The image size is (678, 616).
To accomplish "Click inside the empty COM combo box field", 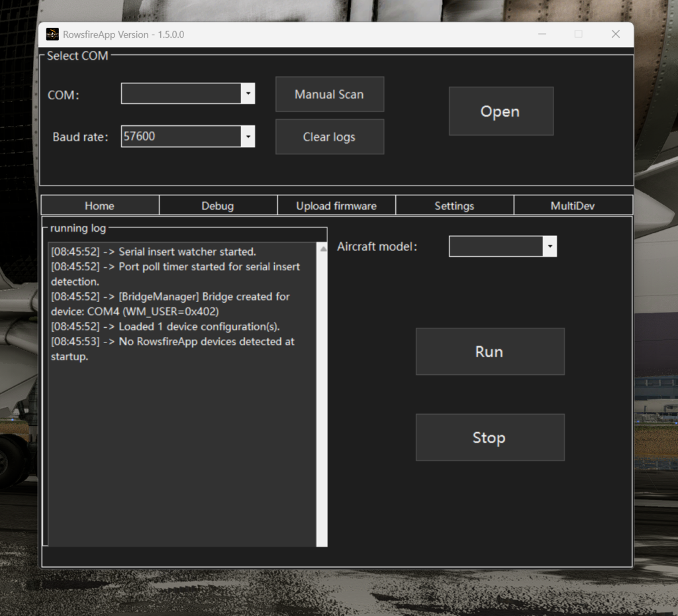I will 181,94.
